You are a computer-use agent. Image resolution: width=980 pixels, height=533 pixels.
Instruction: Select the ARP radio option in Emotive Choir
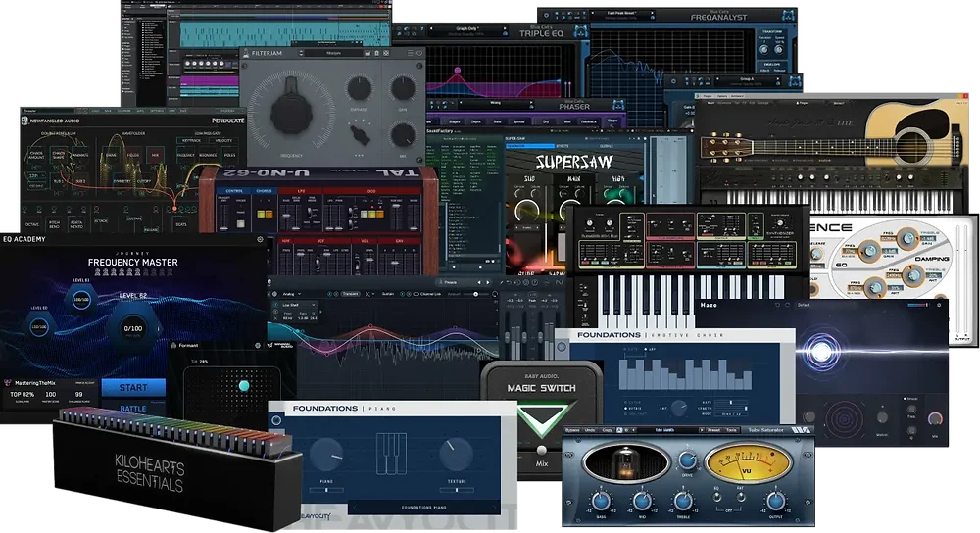click(650, 350)
